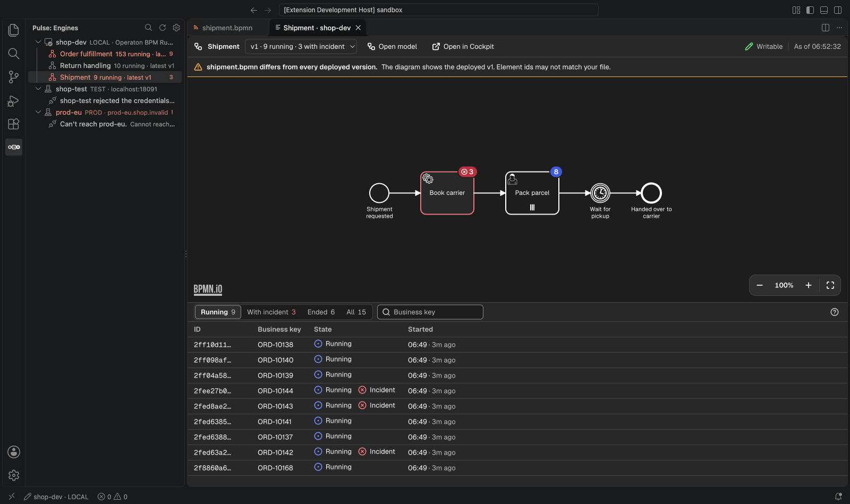Select the Book carrier task in diagram
The image size is (850, 504).
pyautogui.click(x=447, y=193)
